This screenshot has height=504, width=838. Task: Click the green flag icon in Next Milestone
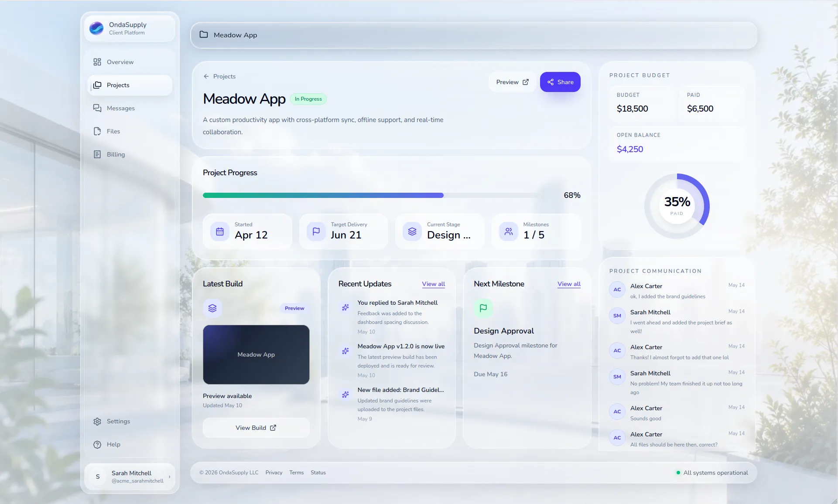(483, 308)
